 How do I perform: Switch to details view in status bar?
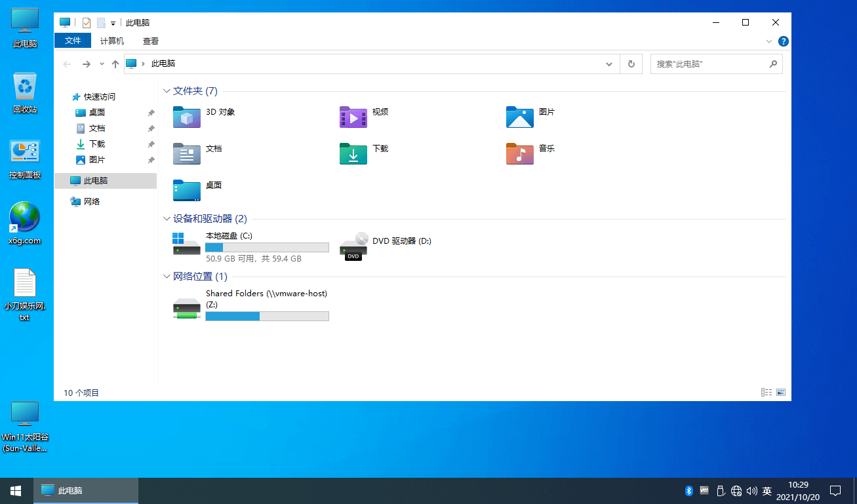(766, 392)
